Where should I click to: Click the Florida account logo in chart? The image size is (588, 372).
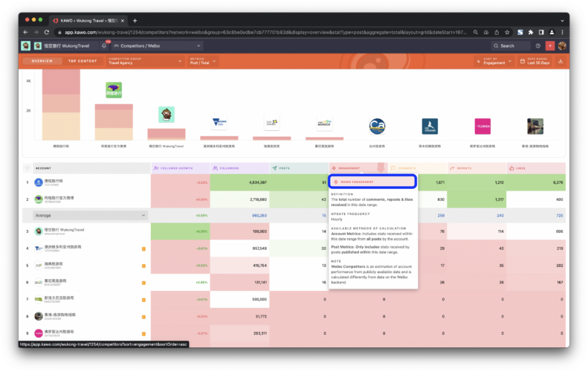pyautogui.click(x=482, y=126)
